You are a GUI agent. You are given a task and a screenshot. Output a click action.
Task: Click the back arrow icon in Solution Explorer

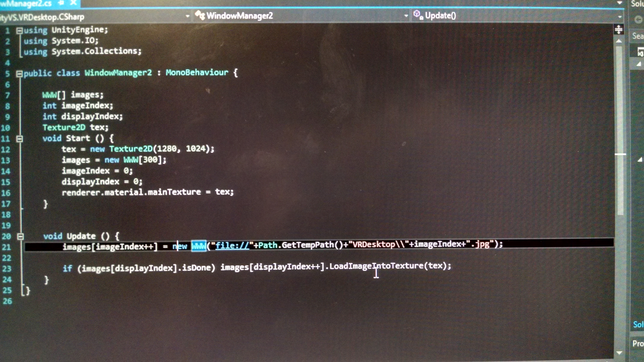click(638, 19)
